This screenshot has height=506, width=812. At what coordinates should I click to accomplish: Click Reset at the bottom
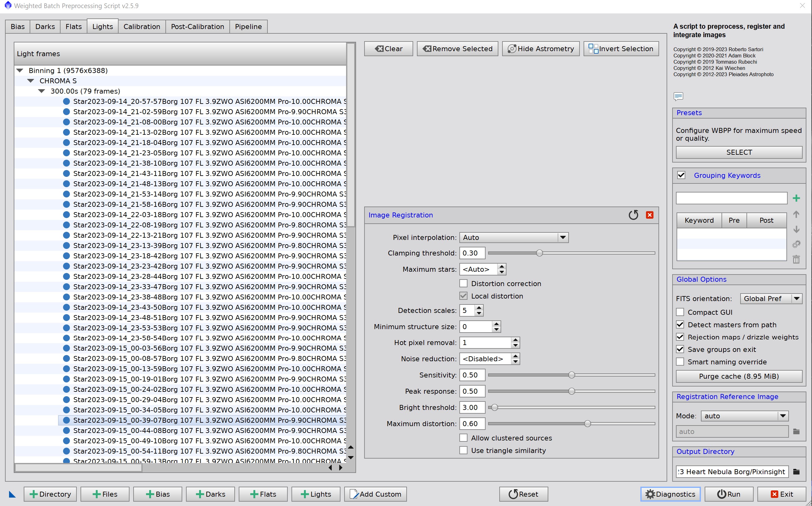pyautogui.click(x=523, y=494)
